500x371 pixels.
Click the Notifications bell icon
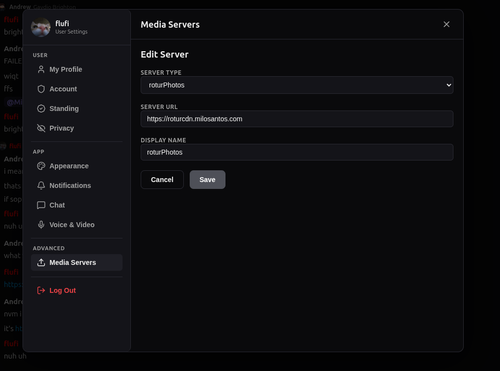(41, 186)
